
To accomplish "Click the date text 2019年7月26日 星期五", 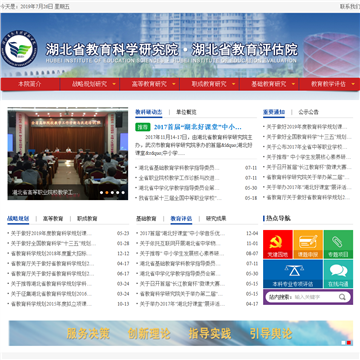I will pos(45,7).
